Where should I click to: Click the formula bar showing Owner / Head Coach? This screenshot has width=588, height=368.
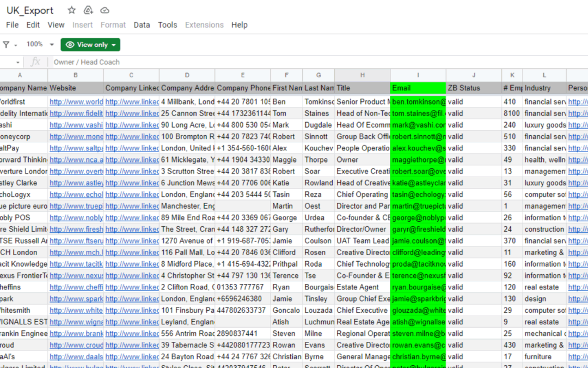point(318,62)
